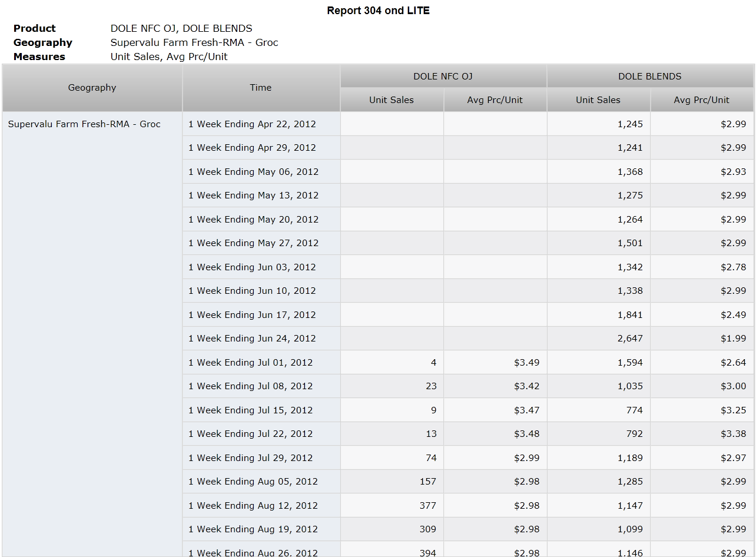
Task: Click the 774 unit sales cell
Action: (599, 410)
